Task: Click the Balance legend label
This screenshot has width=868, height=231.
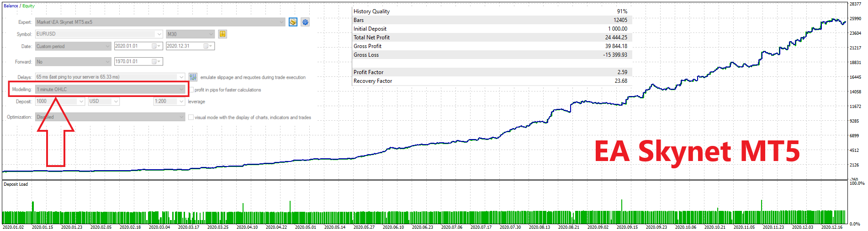Action: click(x=11, y=6)
